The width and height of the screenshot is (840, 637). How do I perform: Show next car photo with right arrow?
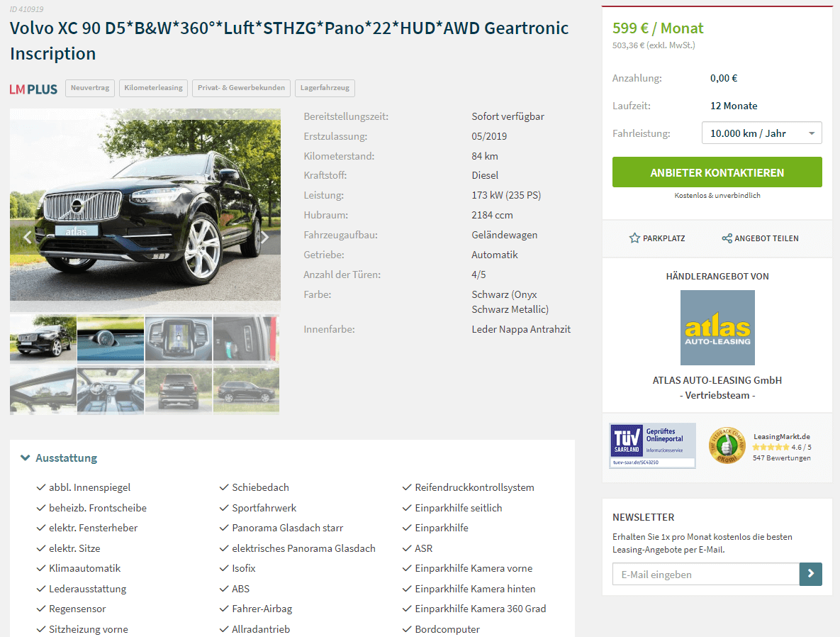(x=264, y=237)
